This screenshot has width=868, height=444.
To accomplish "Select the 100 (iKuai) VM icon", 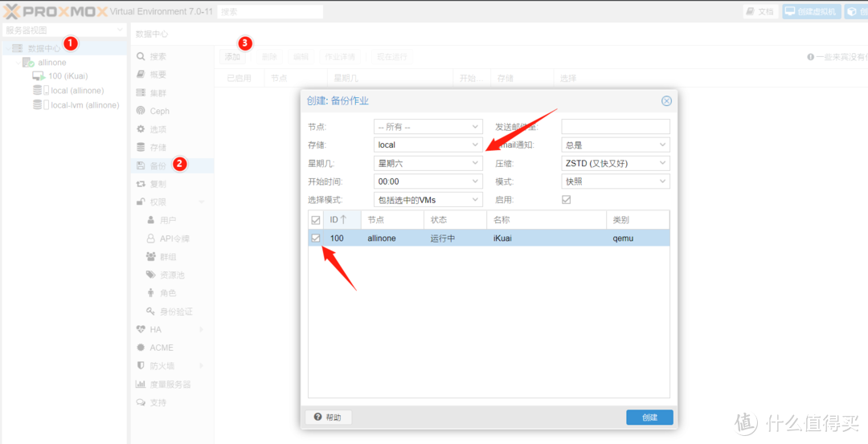I will [x=39, y=76].
